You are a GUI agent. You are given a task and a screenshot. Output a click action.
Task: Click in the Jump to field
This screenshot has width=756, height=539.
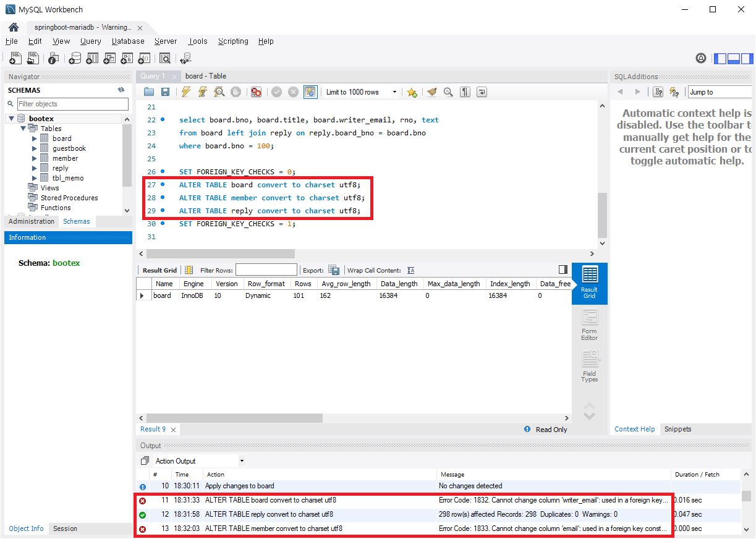pos(721,92)
